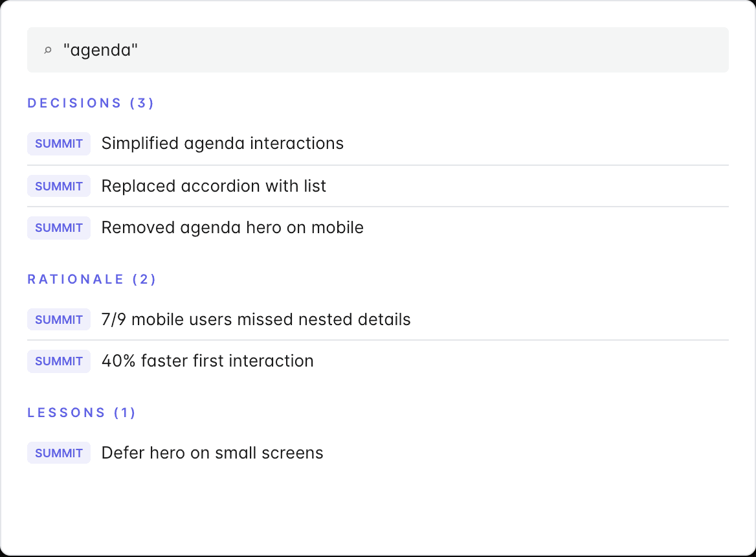Screen dimensions: 756x557
Task: Click the count in Rationale heading
Action: pos(144,279)
